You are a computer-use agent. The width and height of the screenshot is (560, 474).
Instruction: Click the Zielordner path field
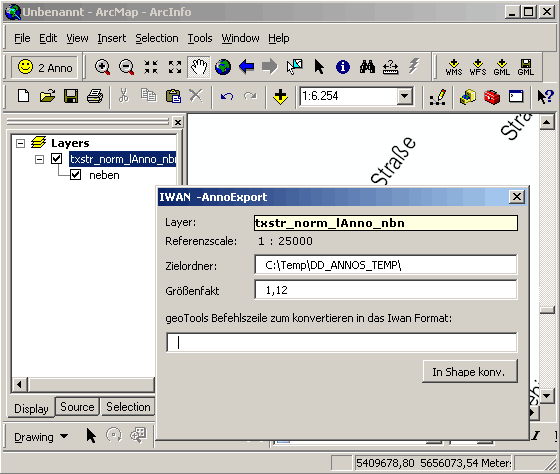[x=385, y=265]
